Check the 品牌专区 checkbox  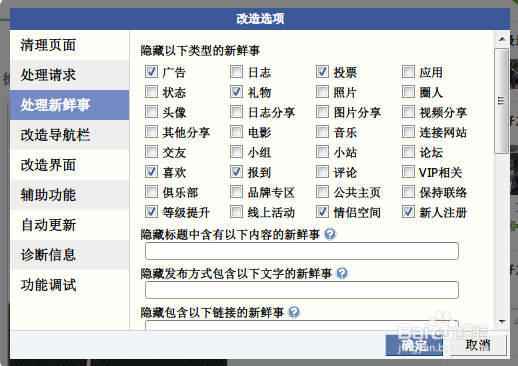[236, 192]
